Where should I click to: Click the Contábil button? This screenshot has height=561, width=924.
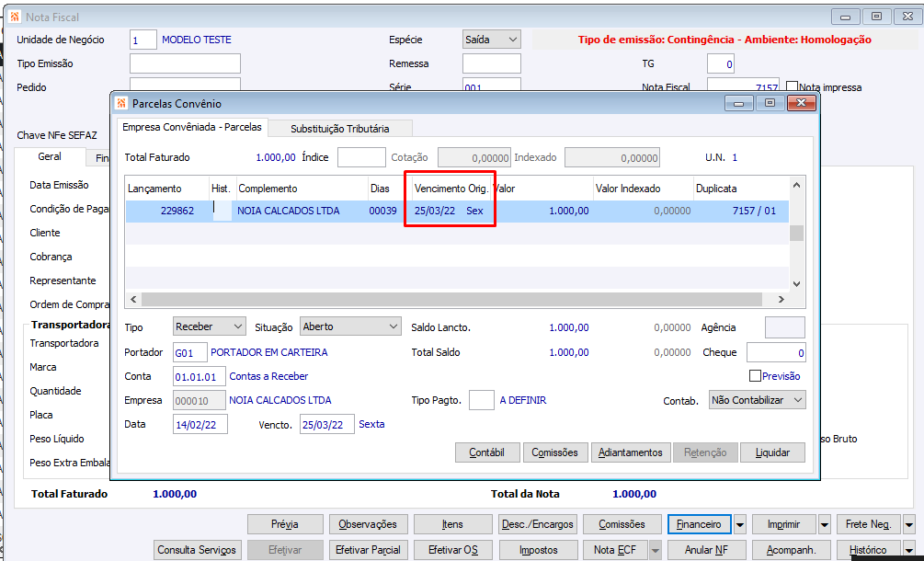(x=486, y=452)
